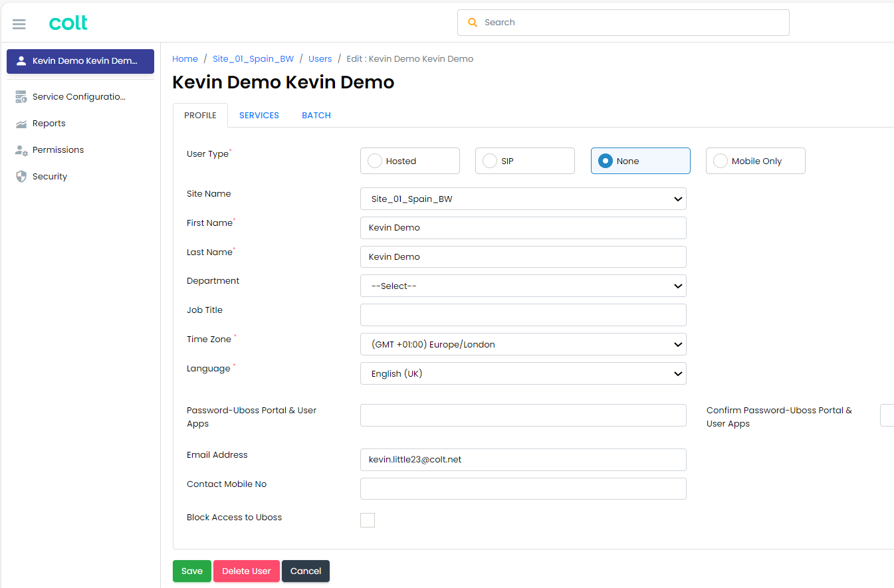
Task: Select the Hosted user type radio
Action: (375, 161)
